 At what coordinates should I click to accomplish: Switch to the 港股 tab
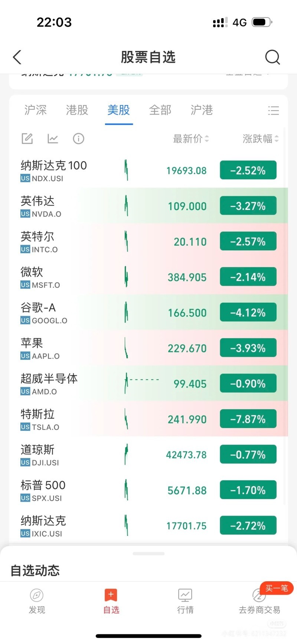pyautogui.click(x=77, y=110)
